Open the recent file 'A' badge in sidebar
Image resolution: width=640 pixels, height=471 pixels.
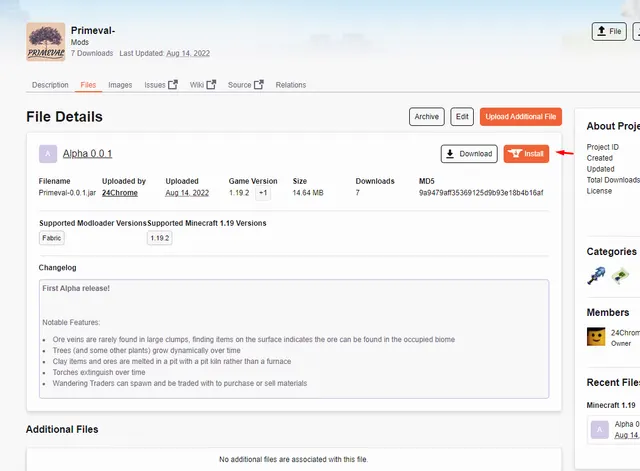pyautogui.click(x=600, y=430)
